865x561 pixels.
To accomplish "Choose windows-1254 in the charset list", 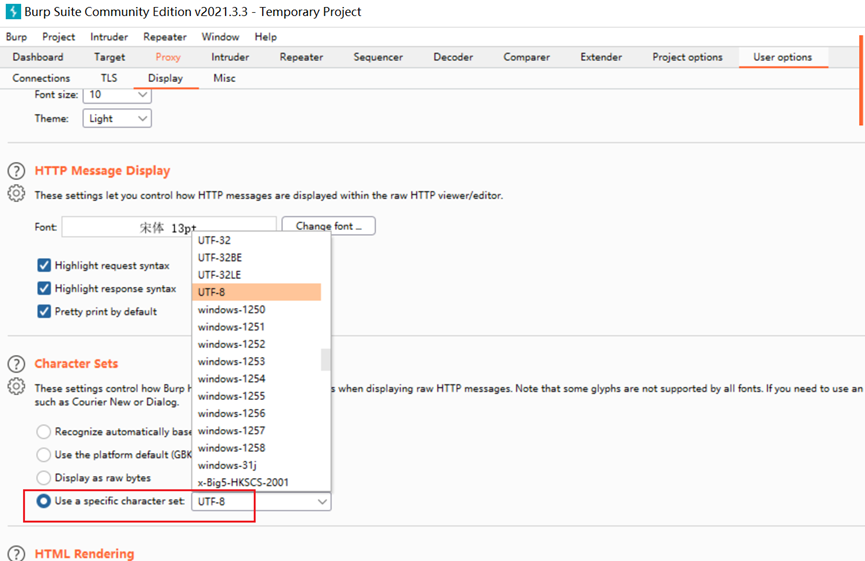I will click(x=257, y=378).
